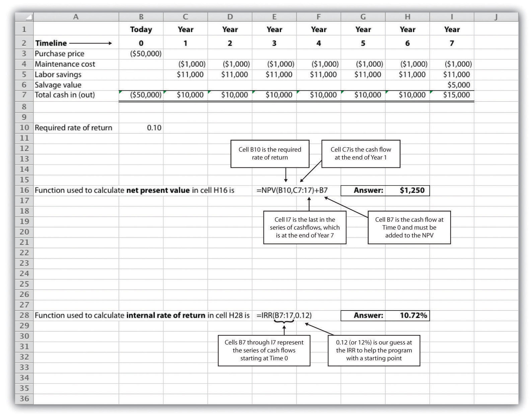Select column I header
532x417 pixels.
pyautogui.click(x=452, y=17)
